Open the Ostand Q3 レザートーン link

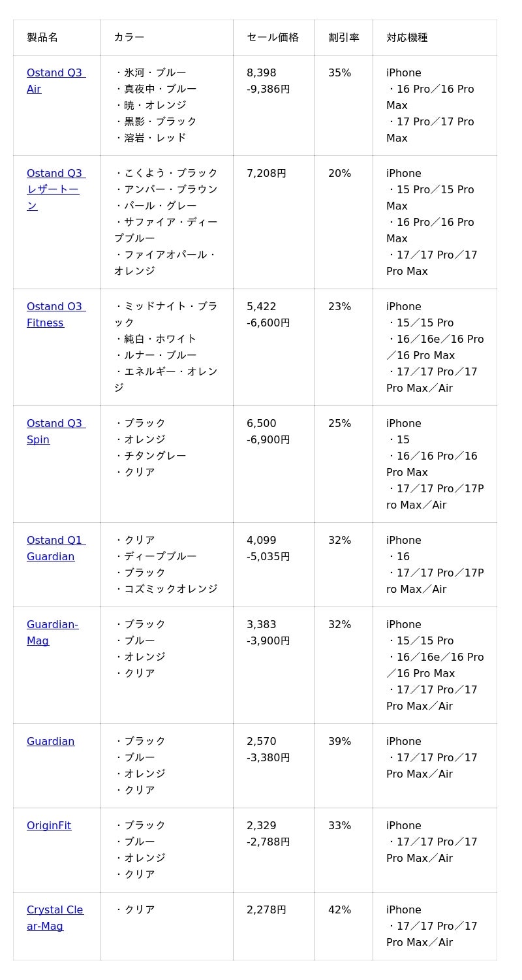click(55, 174)
